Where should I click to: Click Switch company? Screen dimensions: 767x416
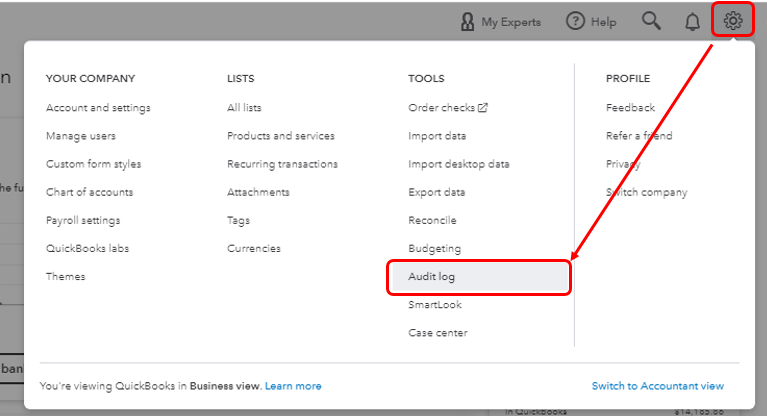coord(646,192)
